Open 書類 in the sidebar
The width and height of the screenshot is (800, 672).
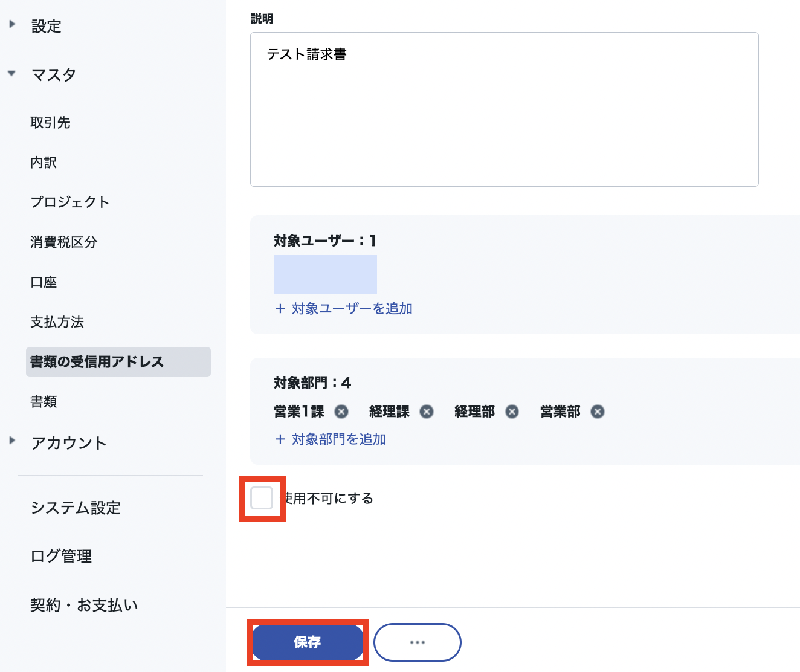pos(44,402)
